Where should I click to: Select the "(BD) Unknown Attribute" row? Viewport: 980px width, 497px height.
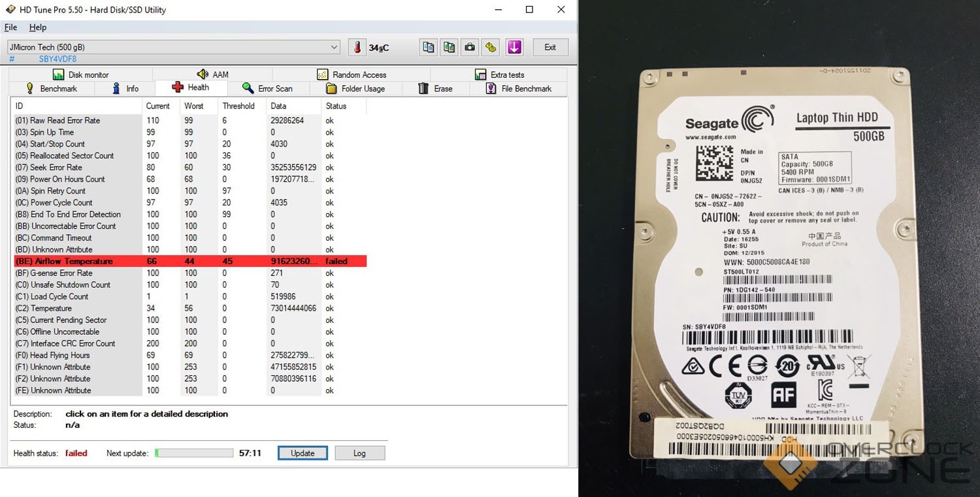pyautogui.click(x=189, y=250)
